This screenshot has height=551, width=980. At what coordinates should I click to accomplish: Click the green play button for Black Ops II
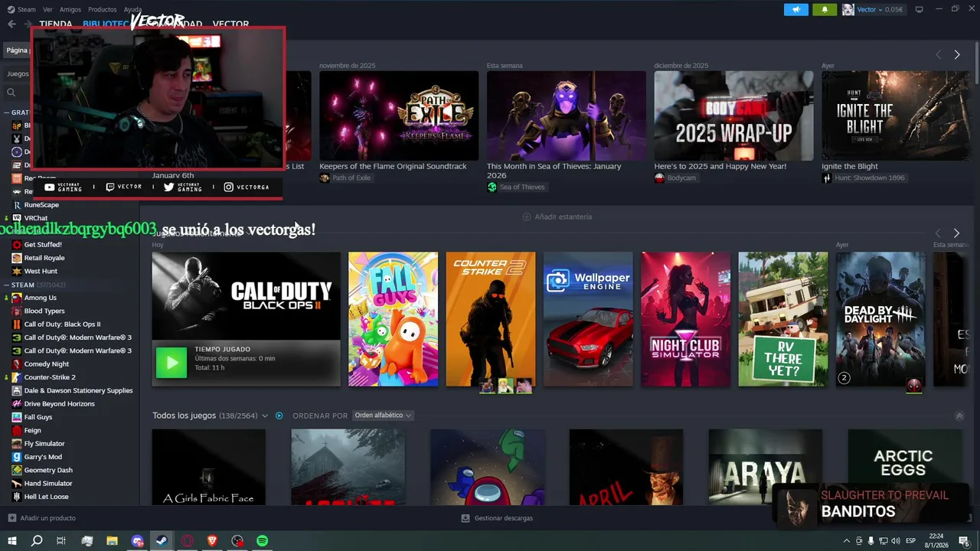click(x=171, y=363)
